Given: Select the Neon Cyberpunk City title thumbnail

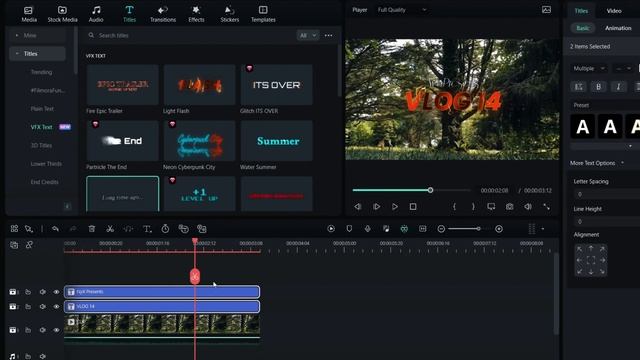Looking at the screenshot, I should point(199,141).
